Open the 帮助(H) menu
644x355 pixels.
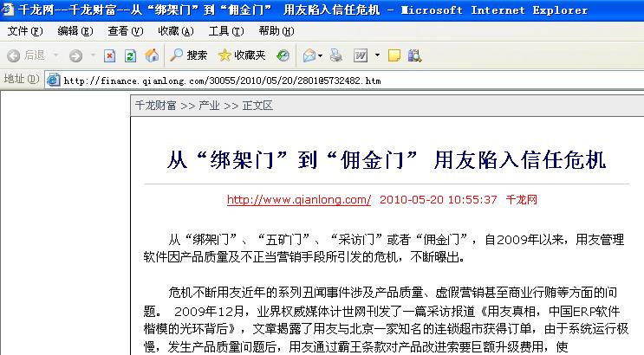(x=276, y=31)
